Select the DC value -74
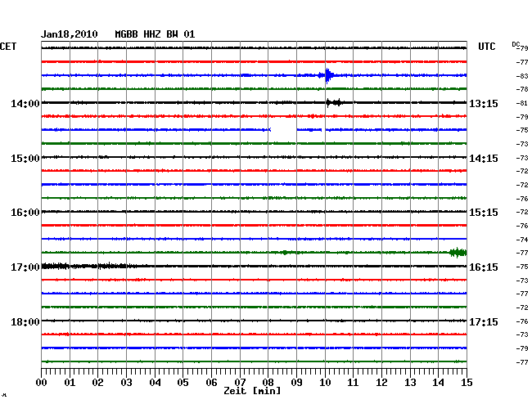The height and width of the screenshot is (404, 532). 522,240
